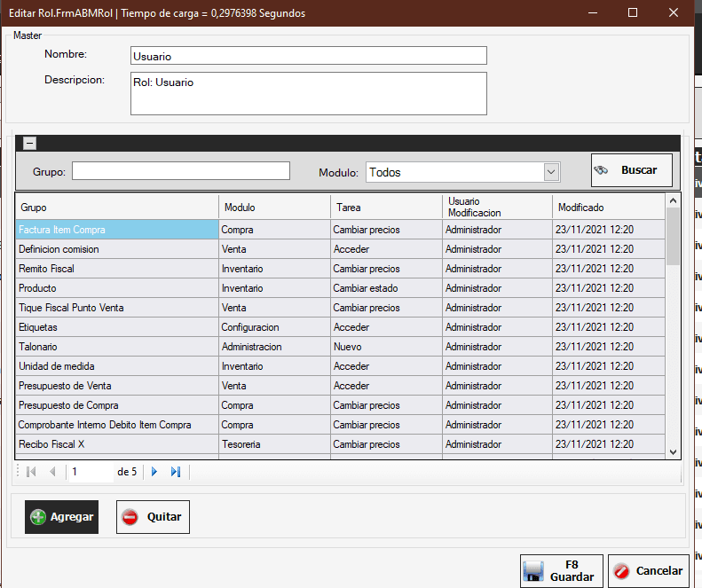Screen dimensions: 702x588
Task: Click the binoculars Buscar search button
Action: point(631,170)
